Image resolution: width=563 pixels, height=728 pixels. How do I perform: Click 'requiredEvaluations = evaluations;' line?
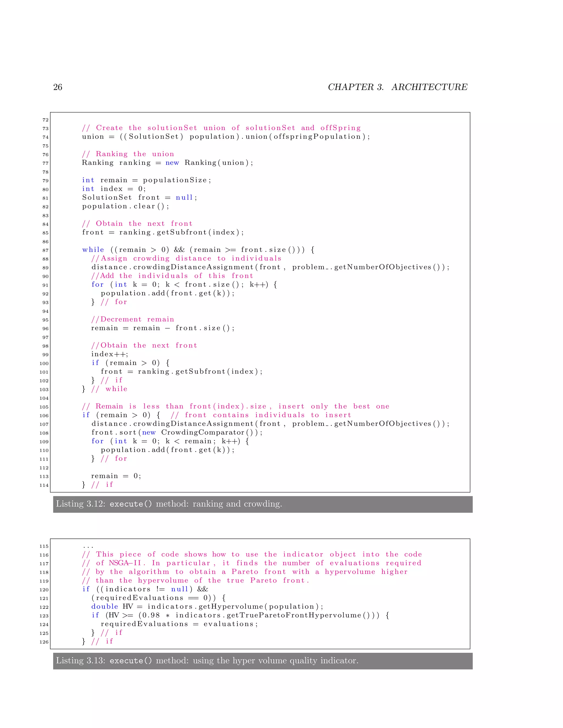(180, 624)
